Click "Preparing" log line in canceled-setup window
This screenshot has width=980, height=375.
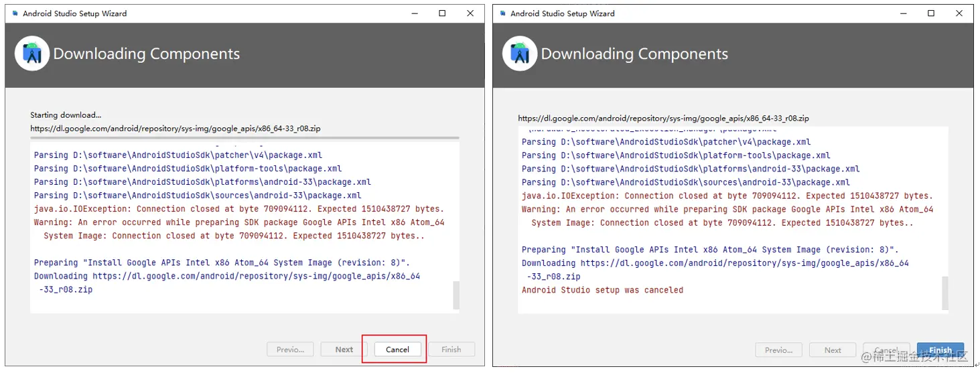pyautogui.click(x=710, y=250)
